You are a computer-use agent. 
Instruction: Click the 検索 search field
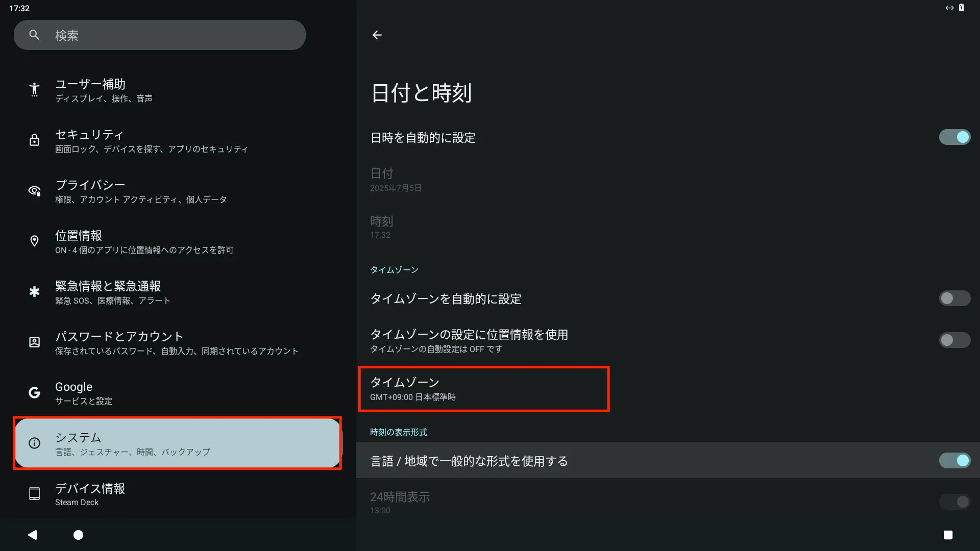click(x=160, y=35)
